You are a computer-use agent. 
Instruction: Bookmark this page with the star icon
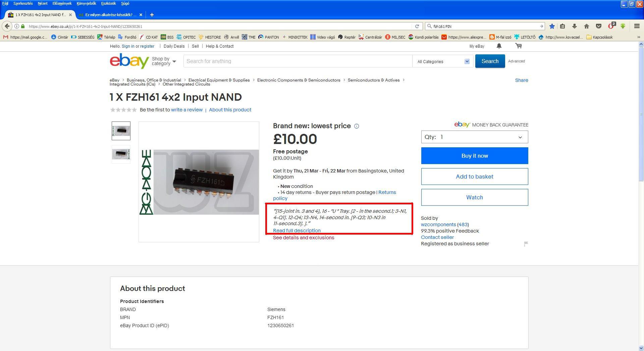click(x=552, y=26)
